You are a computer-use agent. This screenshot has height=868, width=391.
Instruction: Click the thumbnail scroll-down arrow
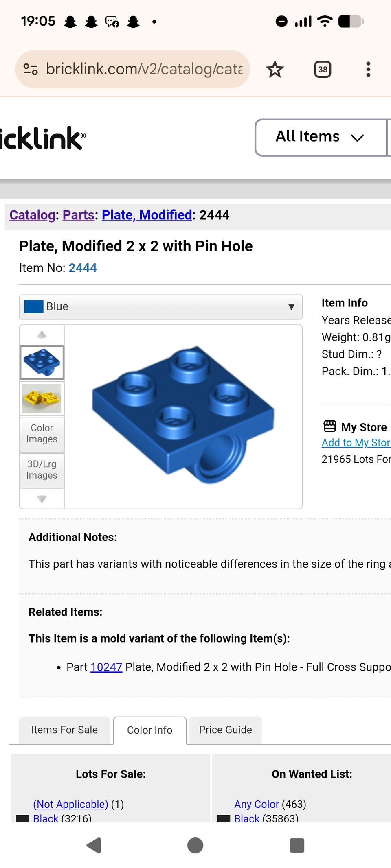tap(42, 498)
